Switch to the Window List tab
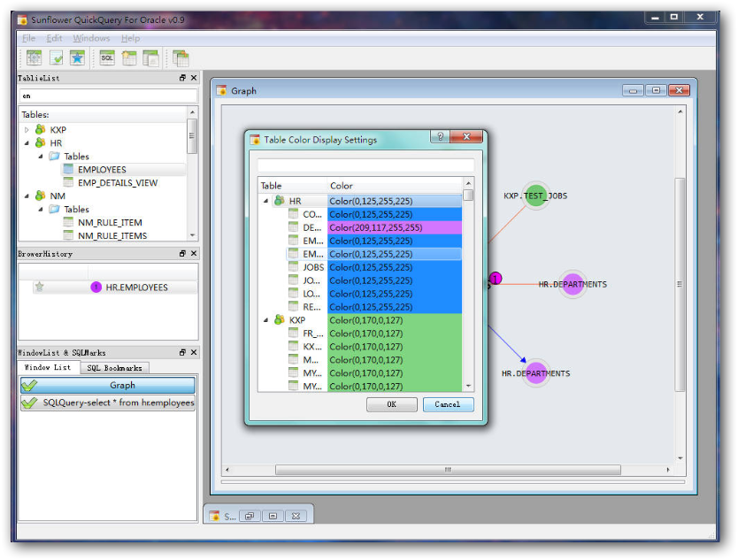Viewport: 738px width, 560px height. click(48, 367)
